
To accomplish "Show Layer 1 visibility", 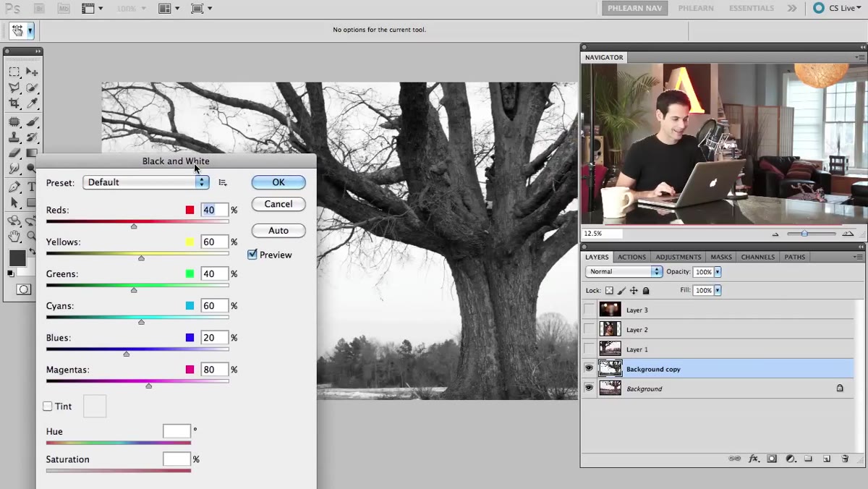I will pyautogui.click(x=589, y=349).
